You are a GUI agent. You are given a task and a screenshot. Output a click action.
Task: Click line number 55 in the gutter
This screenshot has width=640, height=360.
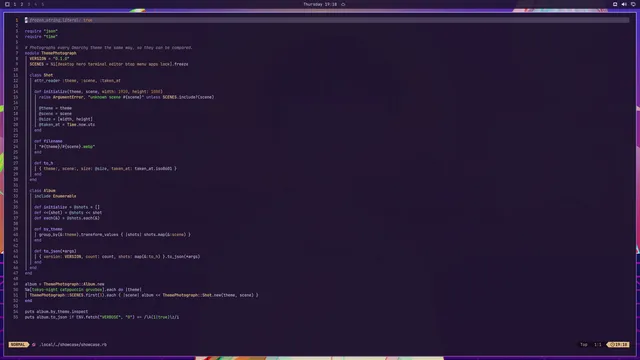16,317
